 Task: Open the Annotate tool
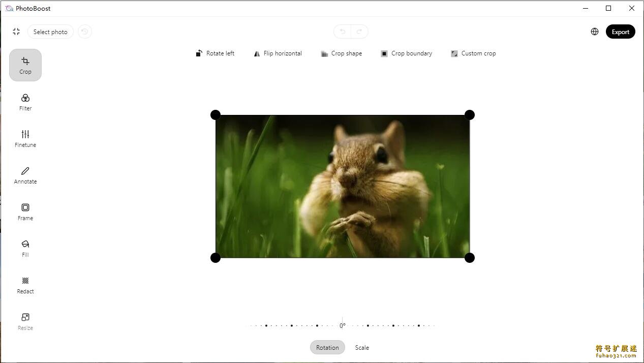coord(25,174)
